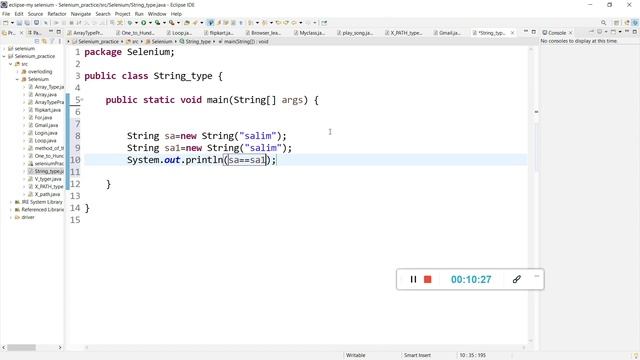Maximize the editor area
Screen dimensions: 640x360
533,32
